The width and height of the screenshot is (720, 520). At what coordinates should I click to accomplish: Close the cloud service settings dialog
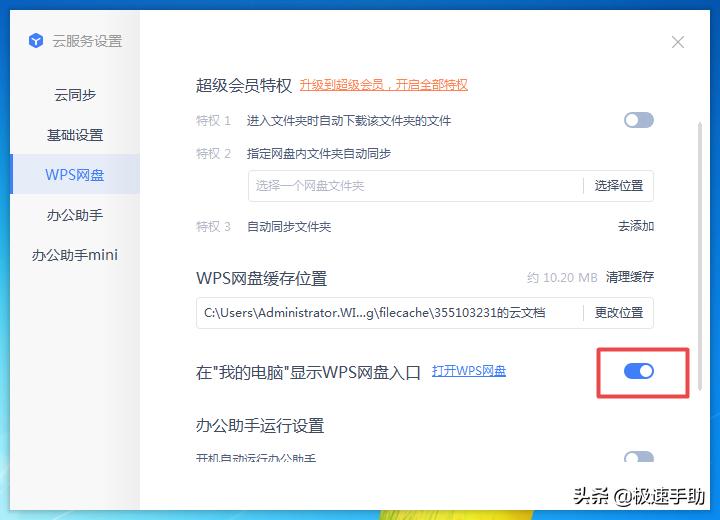point(678,42)
